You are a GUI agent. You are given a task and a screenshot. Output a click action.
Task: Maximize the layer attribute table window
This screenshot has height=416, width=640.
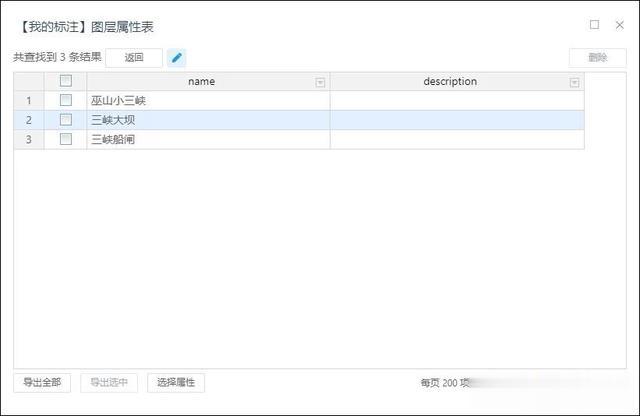(594, 25)
